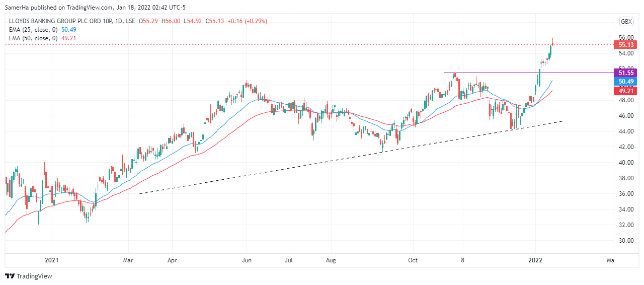Select the purple horizontal resistance line
The image size is (644, 285).
coord(503,73)
